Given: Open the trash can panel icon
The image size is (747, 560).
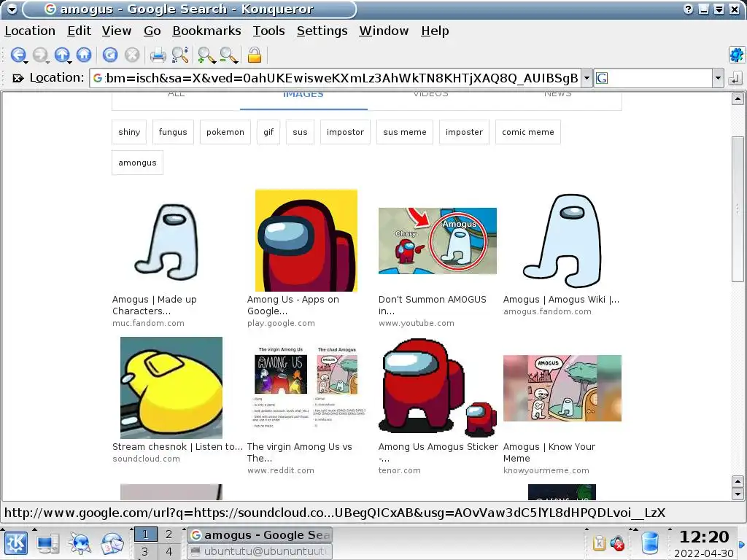Looking at the screenshot, I should pyautogui.click(x=650, y=543).
